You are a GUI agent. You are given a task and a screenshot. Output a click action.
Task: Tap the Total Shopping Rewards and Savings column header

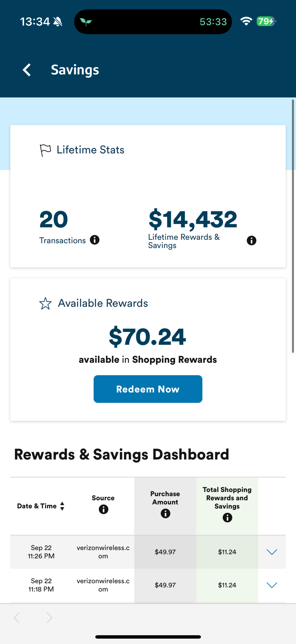pos(227,498)
